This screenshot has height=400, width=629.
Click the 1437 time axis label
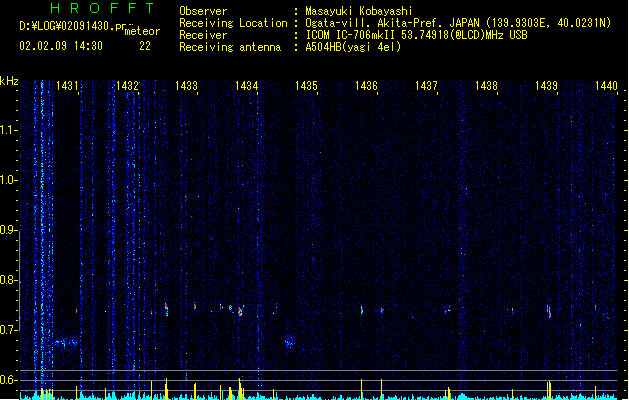[426, 86]
